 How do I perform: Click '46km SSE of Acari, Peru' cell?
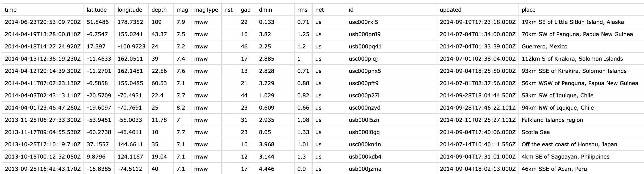554,169
